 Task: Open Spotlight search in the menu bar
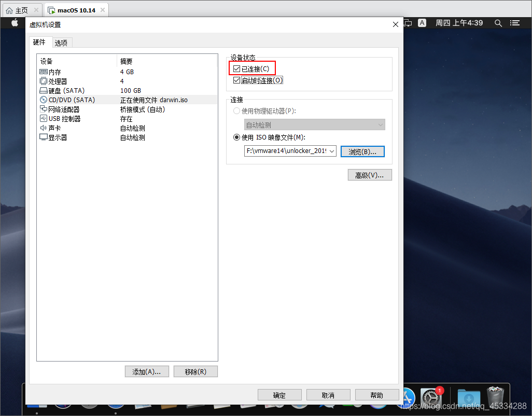(498, 23)
